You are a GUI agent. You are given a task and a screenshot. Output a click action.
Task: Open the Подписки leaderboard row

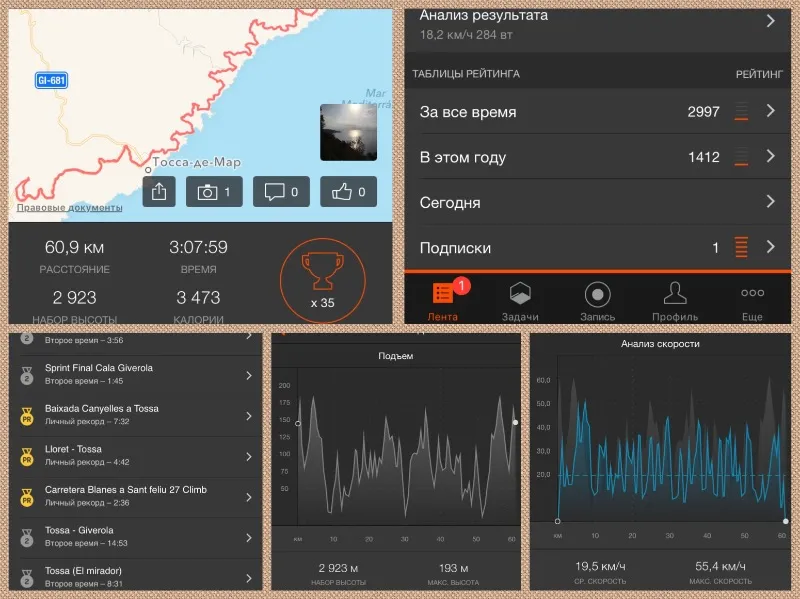(597, 247)
